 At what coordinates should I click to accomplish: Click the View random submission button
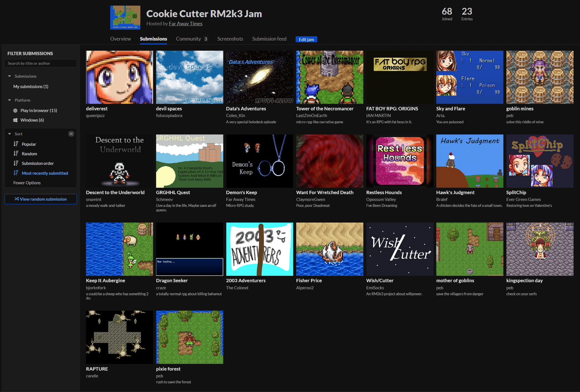tap(41, 199)
